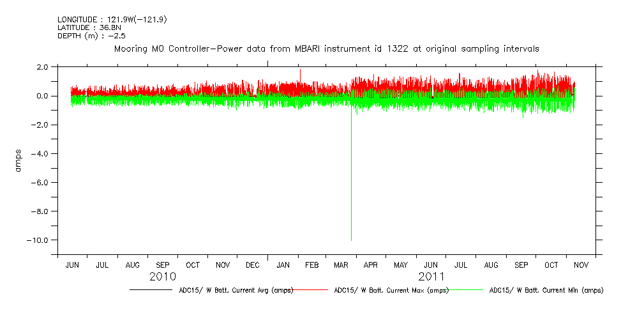Select the Batt. Current Min legend entry

click(x=546, y=290)
